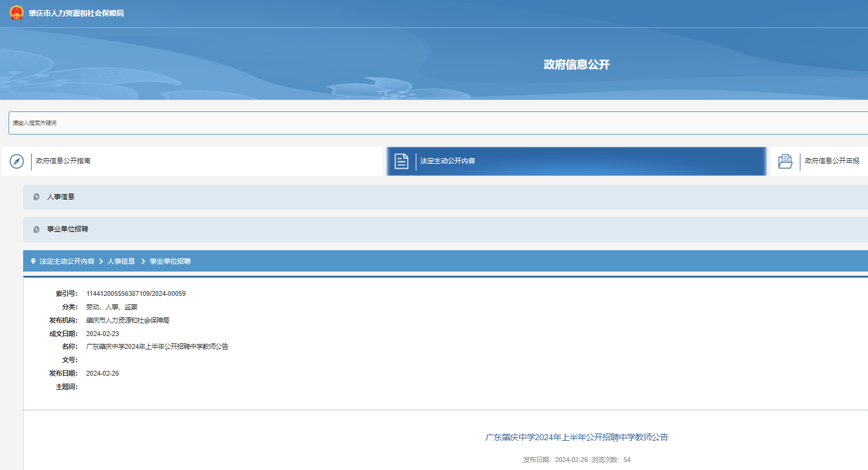Click 人事信息 breadcrumb link
The width and height of the screenshot is (868, 470).
tap(121, 261)
